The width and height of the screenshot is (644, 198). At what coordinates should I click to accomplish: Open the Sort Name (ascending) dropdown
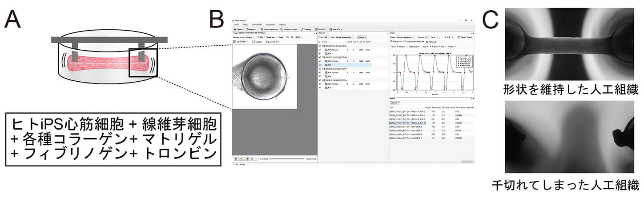[344, 37]
